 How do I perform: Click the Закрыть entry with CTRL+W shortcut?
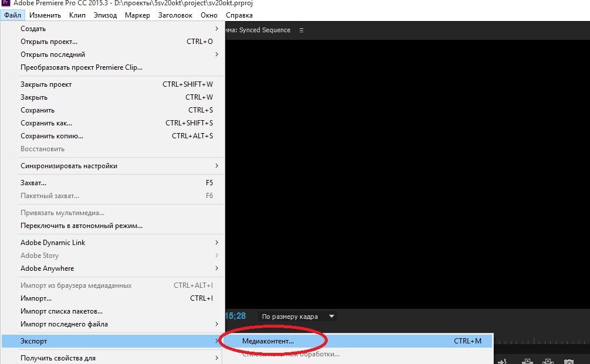[x=113, y=97]
